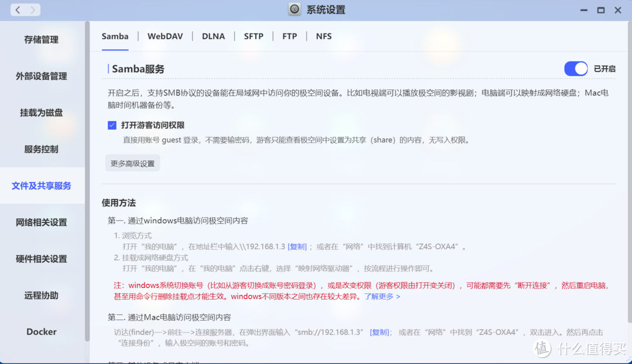Click the 1. 浏览方式 text
The image size is (632, 364).
(x=133, y=235)
